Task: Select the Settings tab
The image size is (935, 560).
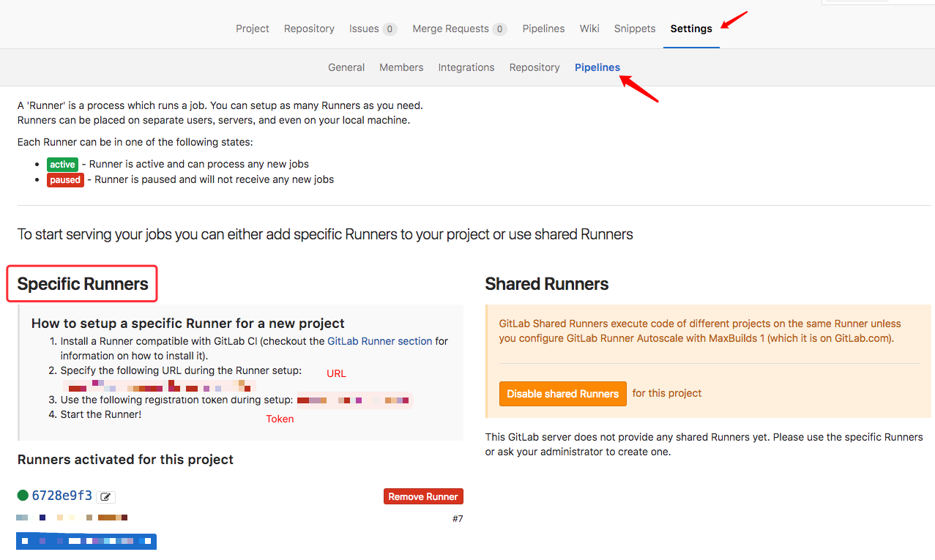Action: (691, 29)
